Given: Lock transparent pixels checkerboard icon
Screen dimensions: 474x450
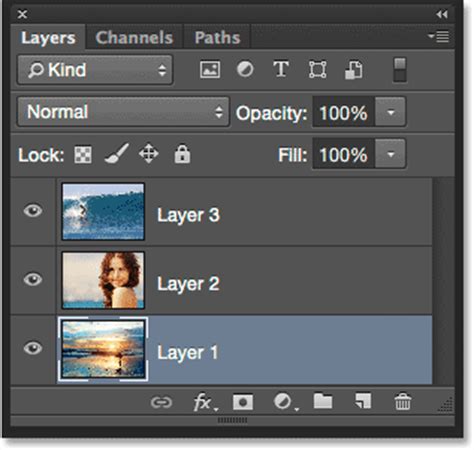Looking at the screenshot, I should (83, 155).
